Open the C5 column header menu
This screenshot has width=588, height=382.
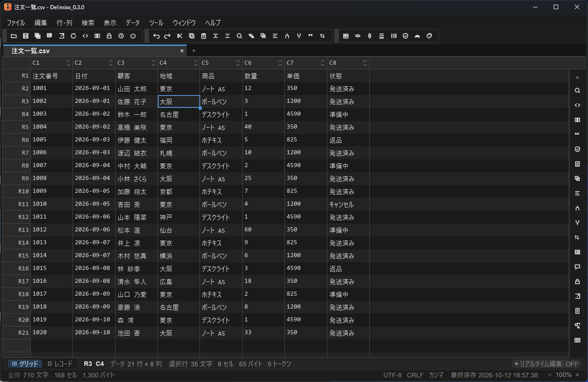238,63
